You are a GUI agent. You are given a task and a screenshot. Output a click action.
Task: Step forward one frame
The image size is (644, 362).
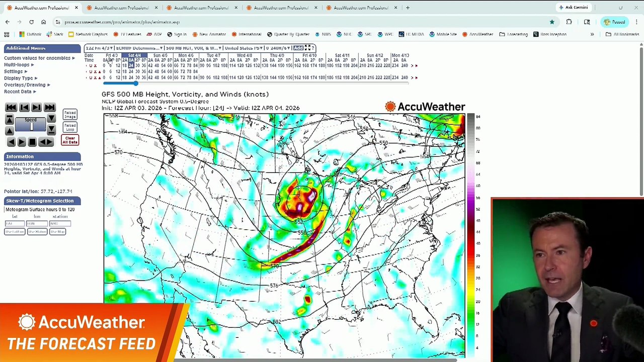click(x=36, y=107)
